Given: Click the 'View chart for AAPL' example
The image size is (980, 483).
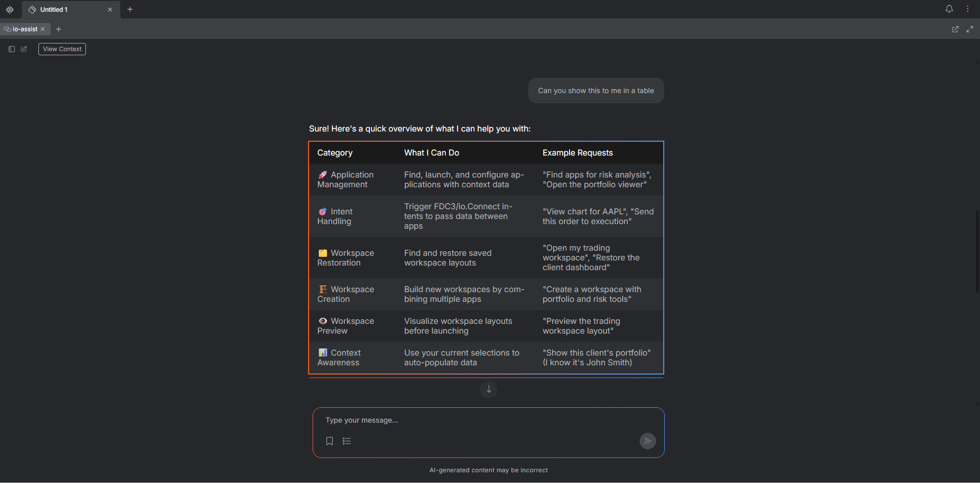Looking at the screenshot, I should (x=585, y=212).
